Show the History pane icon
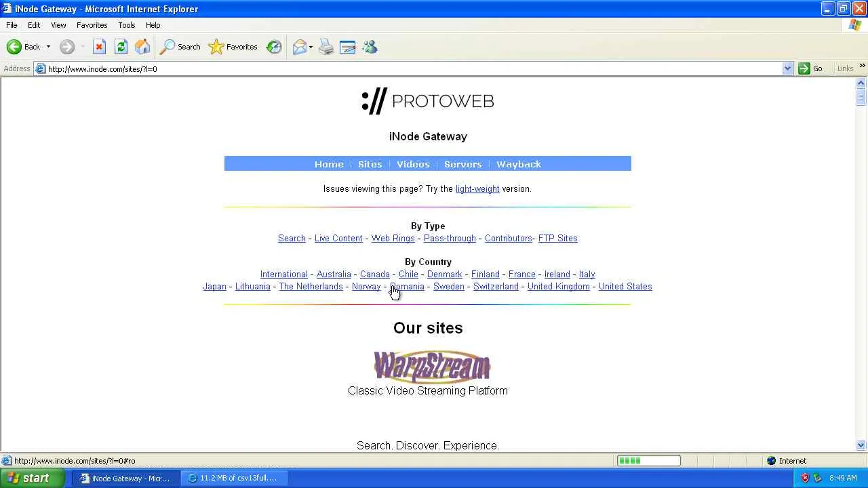 (274, 47)
